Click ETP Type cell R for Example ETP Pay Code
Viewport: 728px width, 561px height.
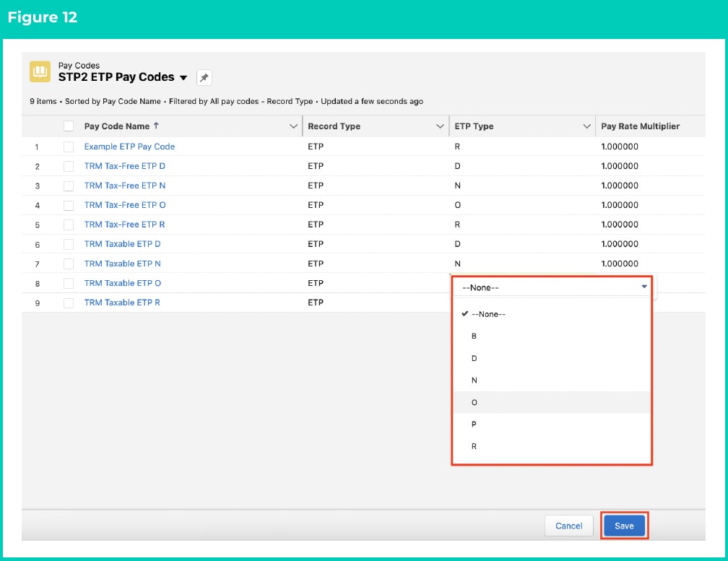click(x=457, y=147)
